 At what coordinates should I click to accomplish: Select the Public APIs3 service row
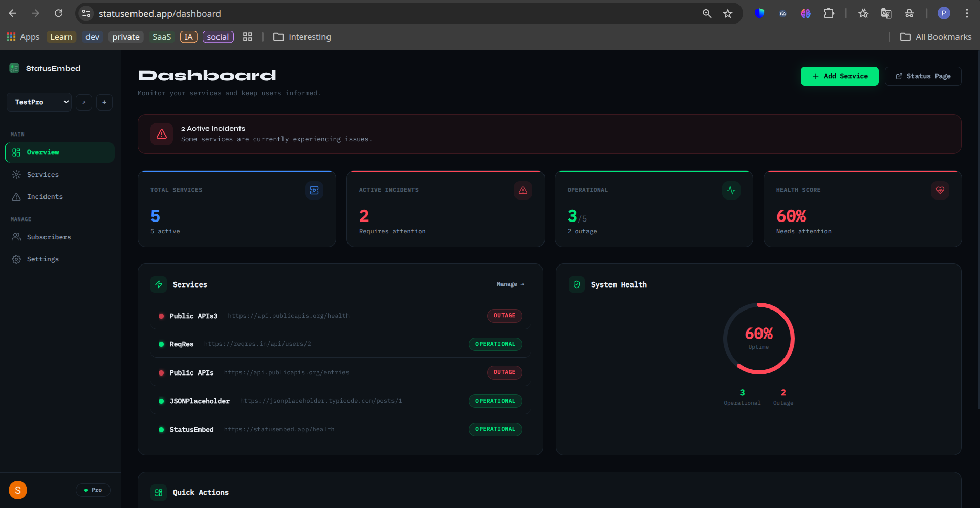pyautogui.click(x=340, y=316)
